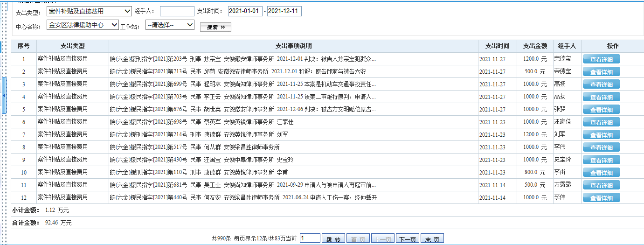View details for row 6 蔡英军
The width and height of the screenshot is (644, 245).
(601, 122)
